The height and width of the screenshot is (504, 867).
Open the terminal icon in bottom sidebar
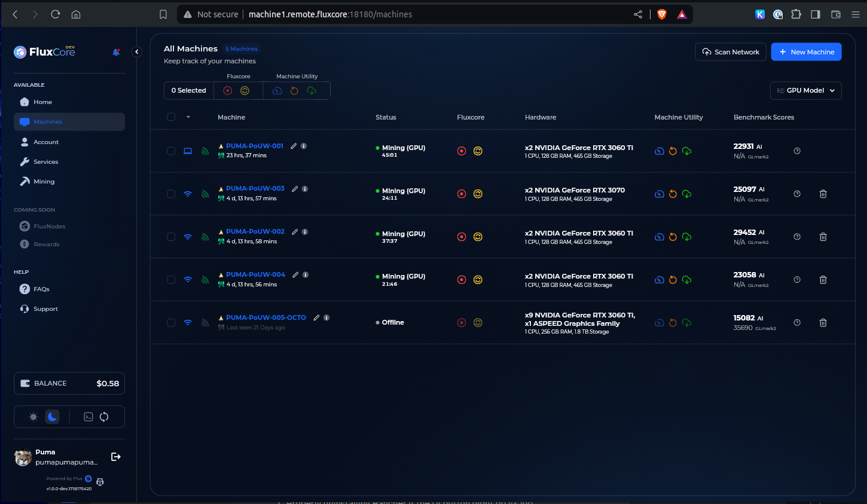(x=88, y=417)
